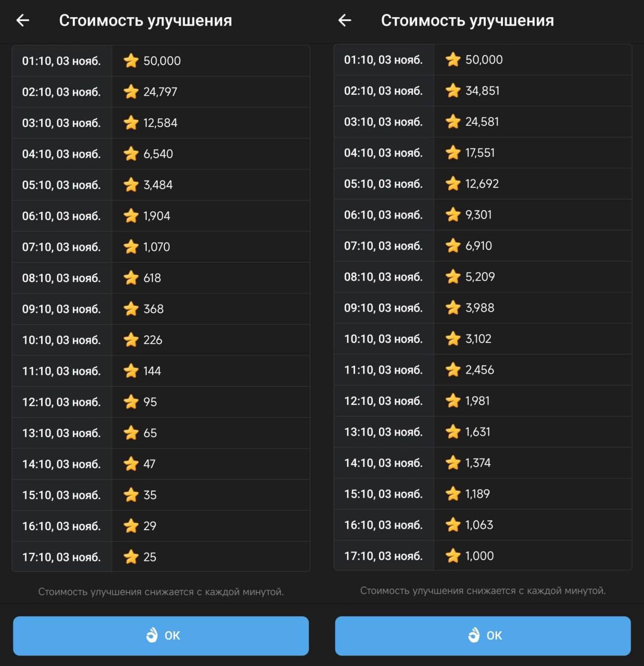Tap back arrow in left panel header
644x666 pixels.
pos(23,20)
